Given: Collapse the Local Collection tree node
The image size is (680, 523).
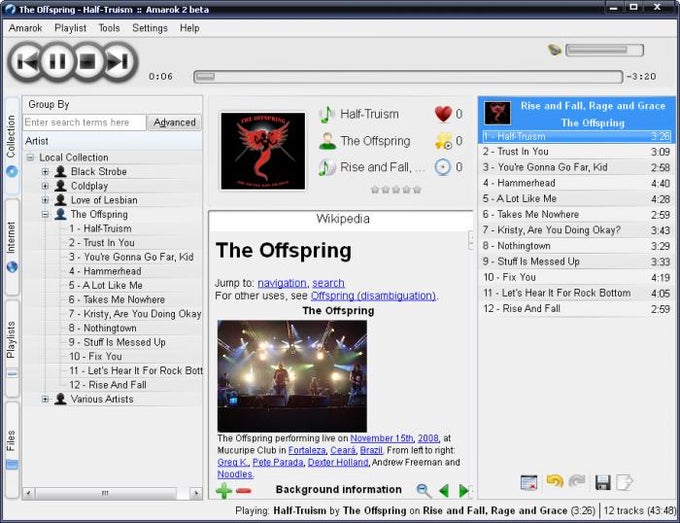Looking at the screenshot, I should tap(30, 157).
